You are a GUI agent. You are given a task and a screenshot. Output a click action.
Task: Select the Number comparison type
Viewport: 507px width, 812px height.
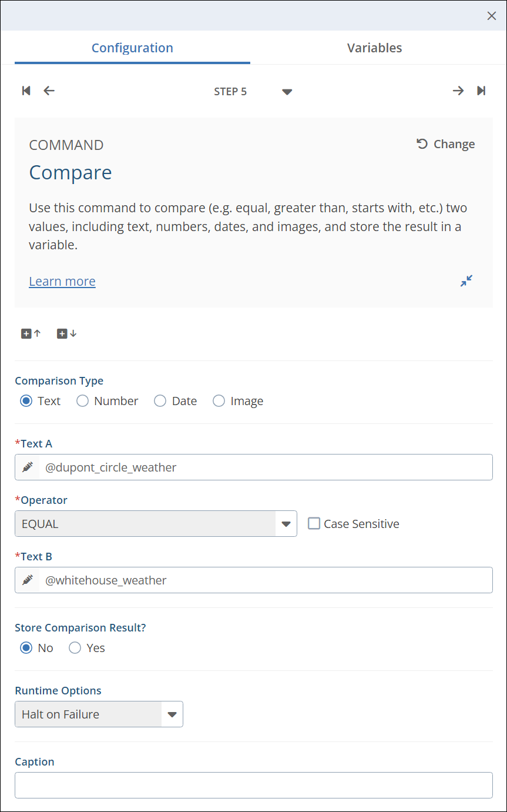point(83,401)
